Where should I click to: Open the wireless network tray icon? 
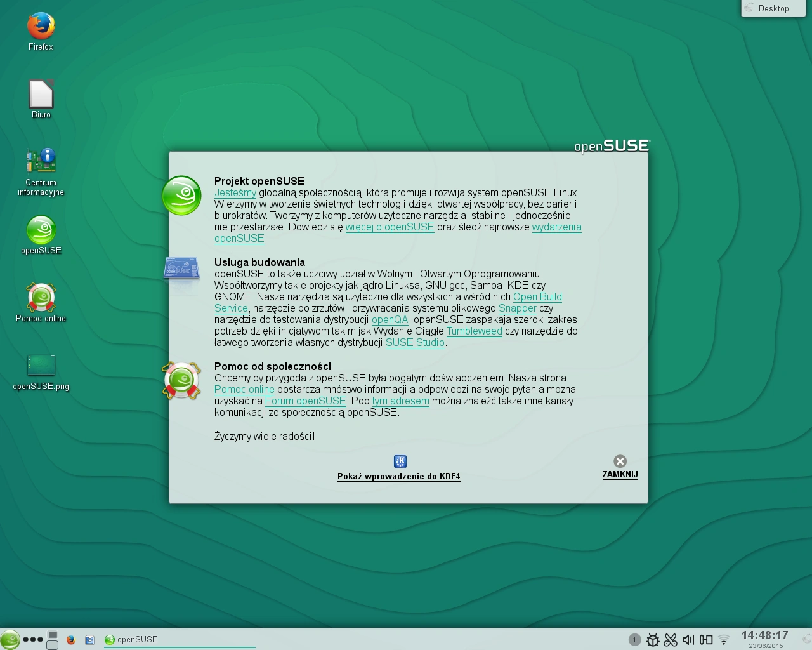724,640
